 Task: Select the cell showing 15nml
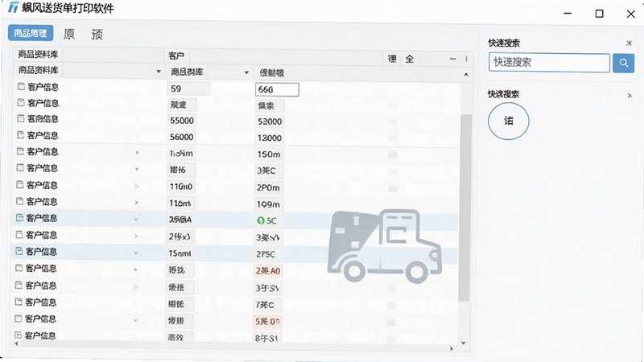tap(180, 253)
